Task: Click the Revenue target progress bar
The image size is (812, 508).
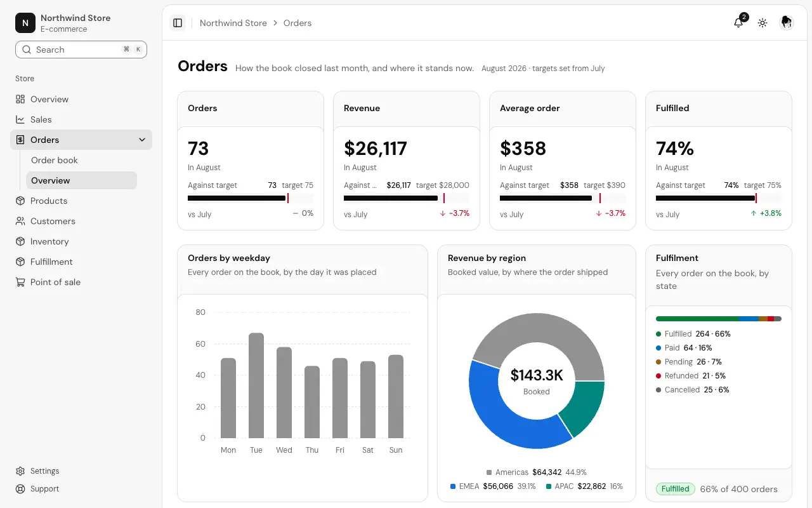Action: [407, 198]
